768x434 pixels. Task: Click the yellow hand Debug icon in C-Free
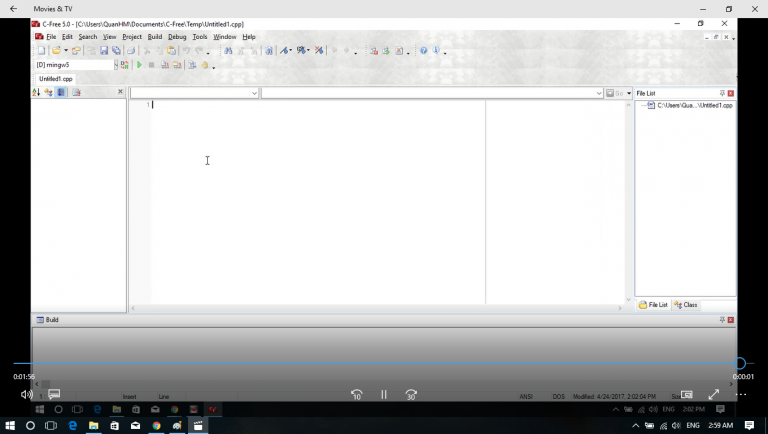click(x=205, y=65)
